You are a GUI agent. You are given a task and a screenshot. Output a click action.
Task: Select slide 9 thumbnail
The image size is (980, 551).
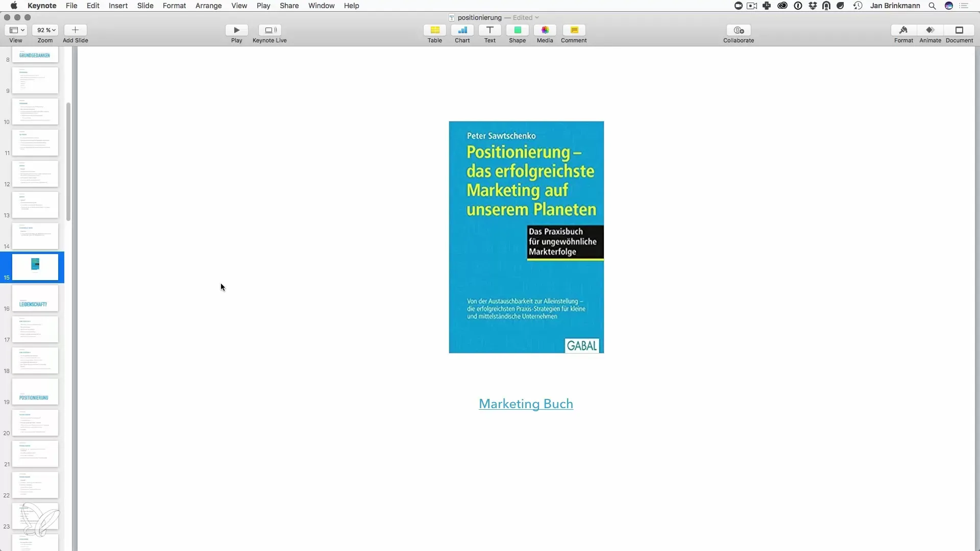tap(35, 80)
